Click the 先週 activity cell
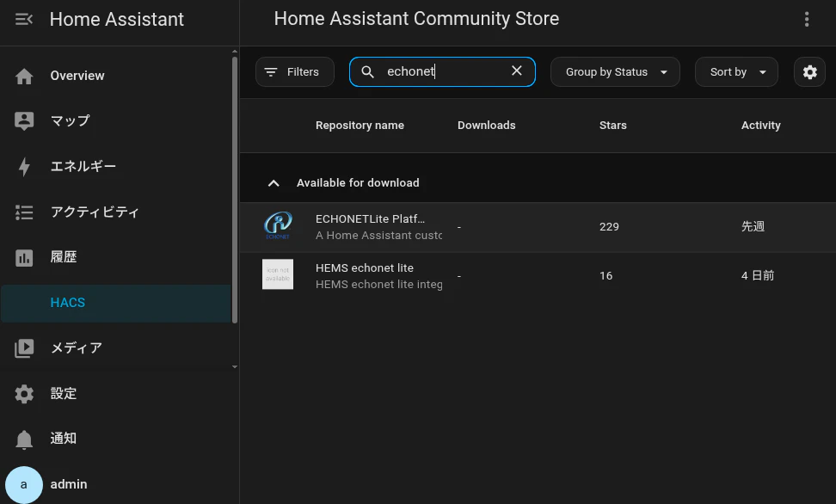The image size is (836, 504). [x=753, y=227]
